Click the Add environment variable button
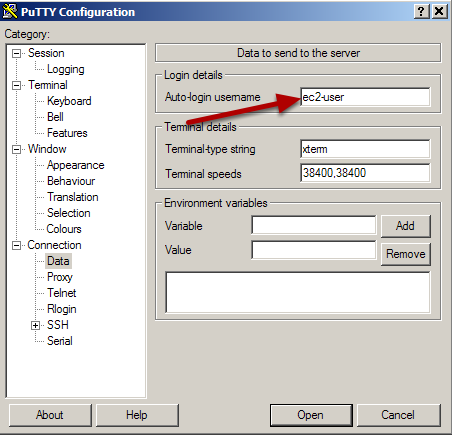 [x=406, y=226]
